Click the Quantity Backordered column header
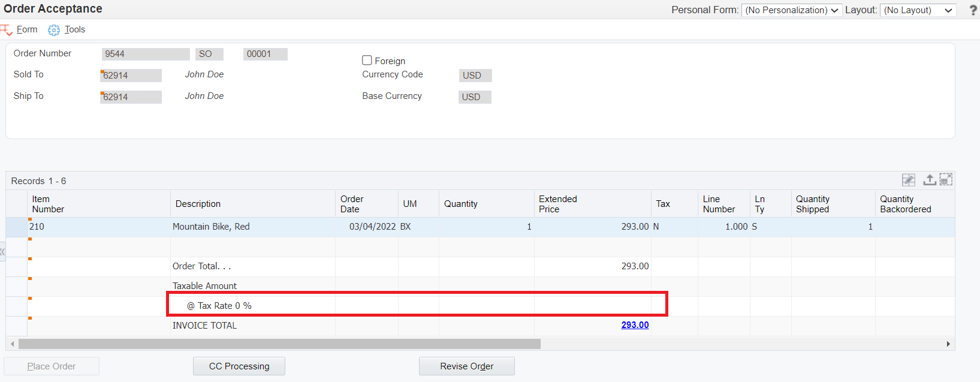Viewport: 980px width, 382px height. [915, 204]
